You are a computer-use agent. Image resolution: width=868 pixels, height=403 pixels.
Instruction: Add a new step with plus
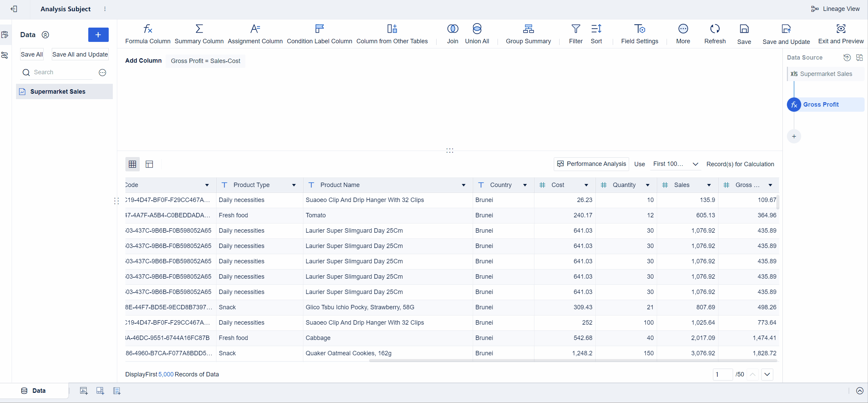point(794,136)
